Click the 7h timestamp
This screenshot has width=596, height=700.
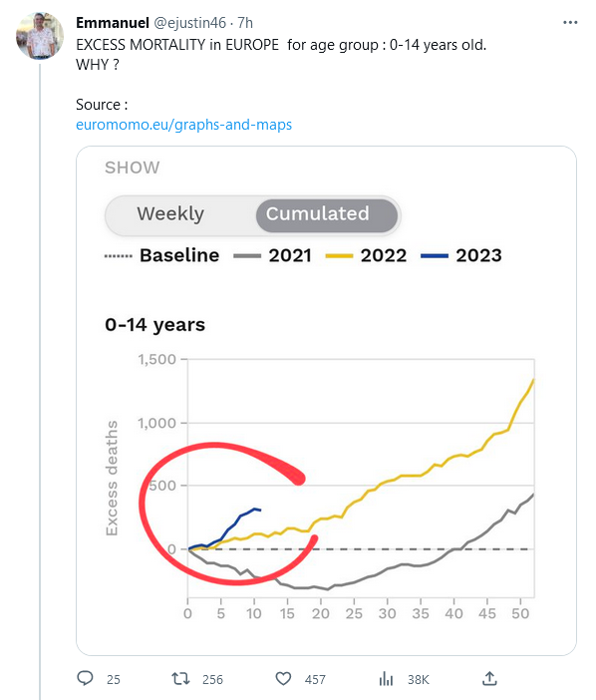245,22
